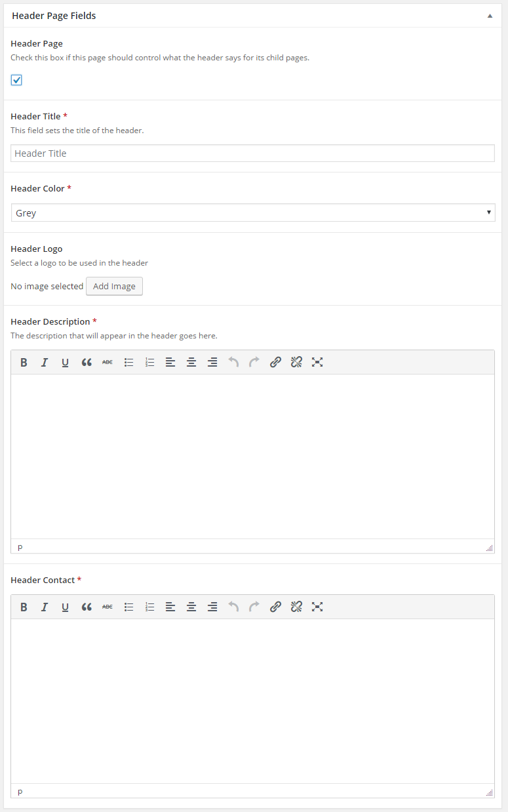Insert numbered list in Header Contact editor

point(149,607)
